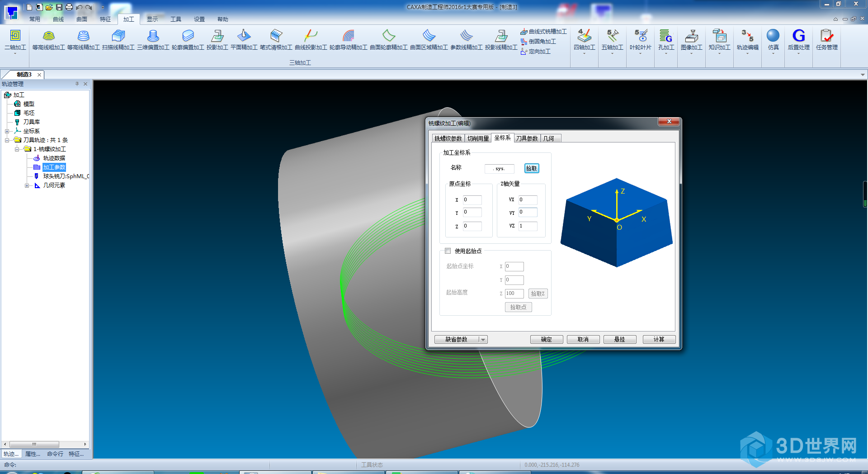
Task: Click 拾取 button for coordinate system
Action: (x=532, y=168)
